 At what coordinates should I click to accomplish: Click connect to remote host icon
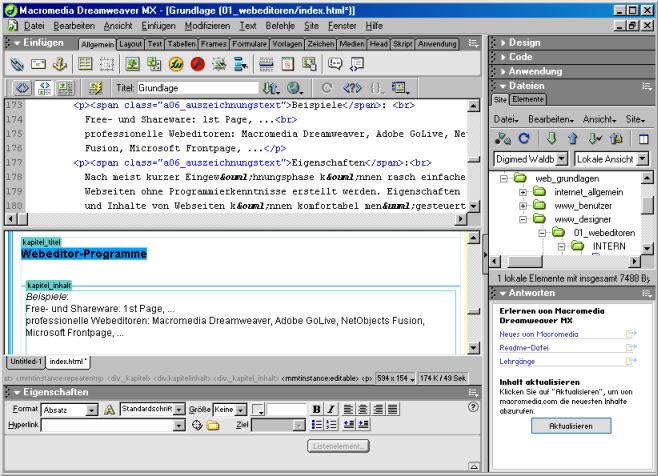(503, 139)
